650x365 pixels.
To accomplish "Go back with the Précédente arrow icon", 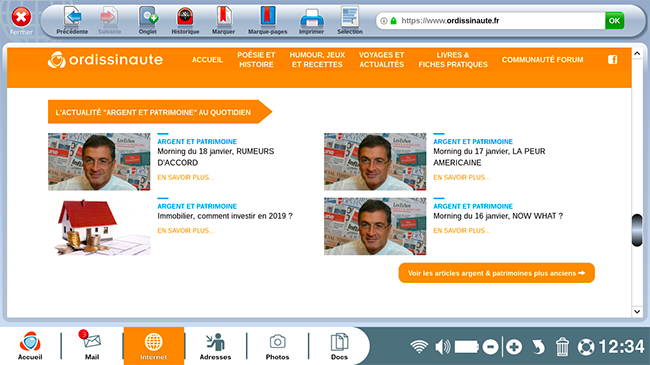I will (x=73, y=17).
